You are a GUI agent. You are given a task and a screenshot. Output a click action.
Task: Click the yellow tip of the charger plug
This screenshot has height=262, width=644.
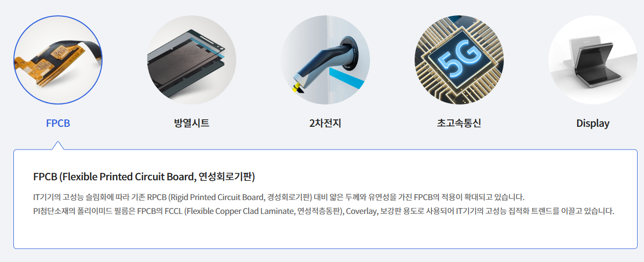297,88
